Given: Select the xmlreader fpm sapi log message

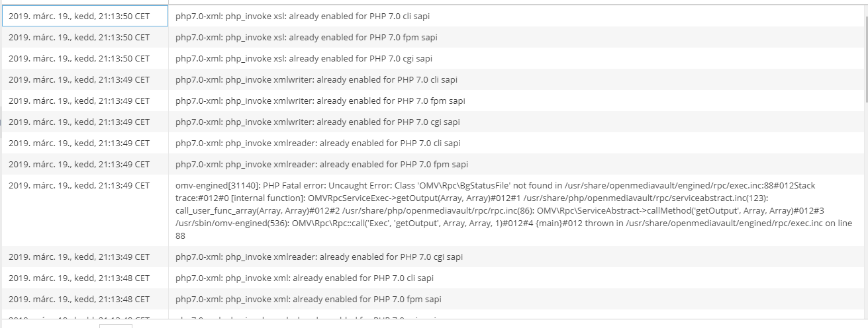Looking at the screenshot, I should coord(322,164).
